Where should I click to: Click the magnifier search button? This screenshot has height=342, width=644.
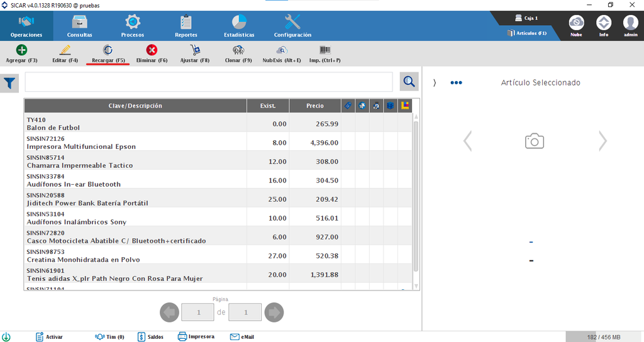pos(409,82)
